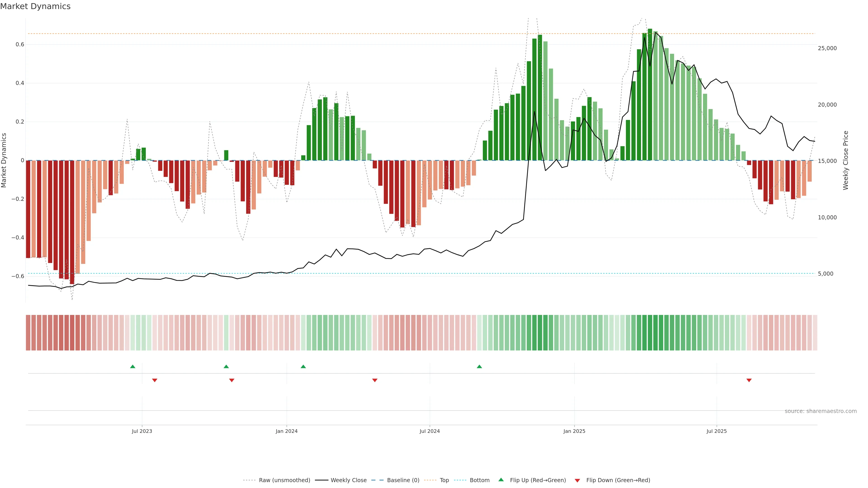Viewport: 868px width, 488px height.
Task: Toggle the Weekly Close legend series
Action: [348, 480]
